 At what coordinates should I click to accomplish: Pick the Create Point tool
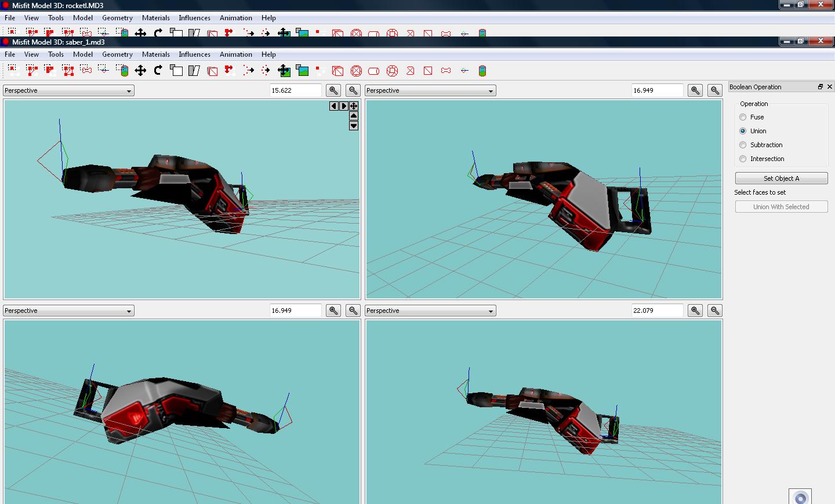tap(464, 71)
